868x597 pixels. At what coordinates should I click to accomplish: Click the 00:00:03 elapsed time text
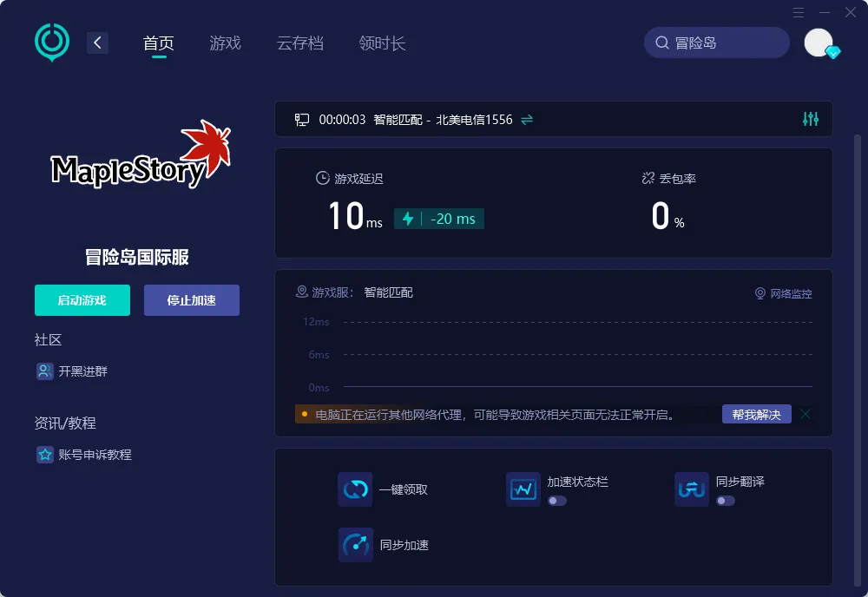(342, 120)
